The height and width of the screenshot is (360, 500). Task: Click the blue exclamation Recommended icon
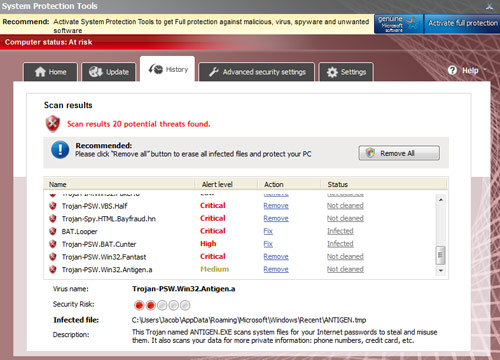[x=60, y=150]
